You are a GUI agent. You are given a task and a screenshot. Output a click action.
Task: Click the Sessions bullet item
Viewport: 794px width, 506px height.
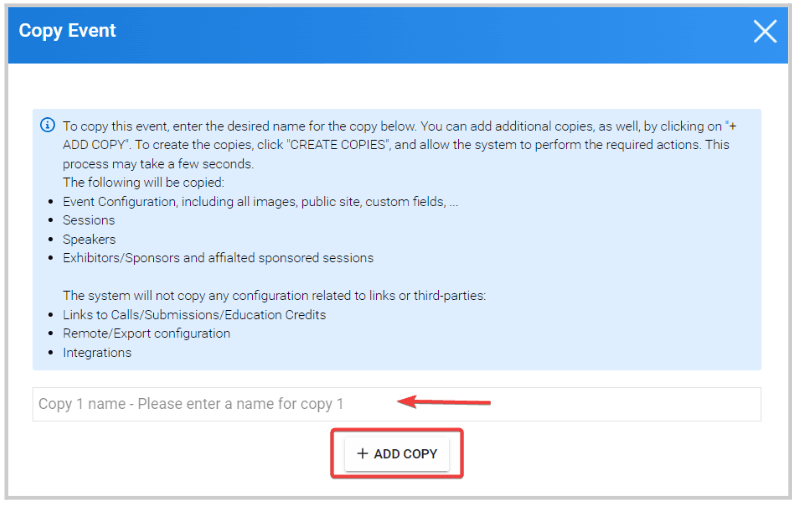[89, 220]
